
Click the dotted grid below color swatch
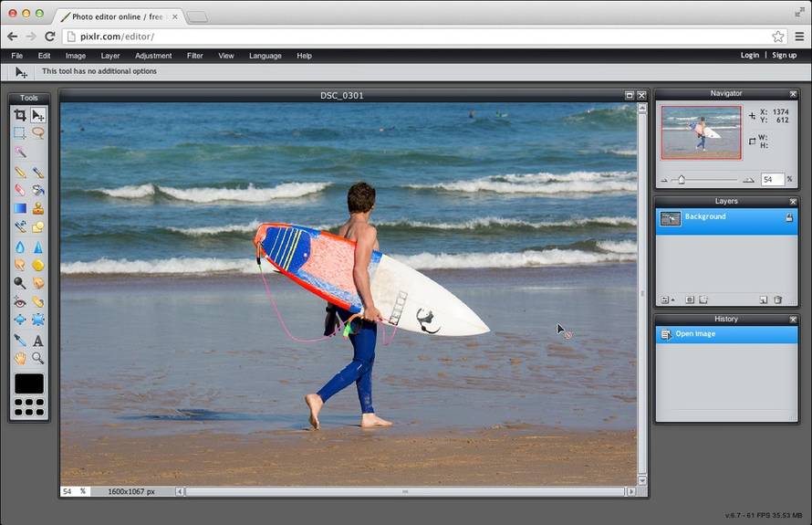point(29,407)
